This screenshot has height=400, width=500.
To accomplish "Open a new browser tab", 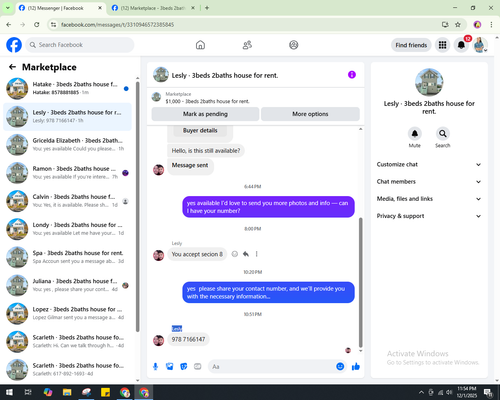I will pos(207,8).
